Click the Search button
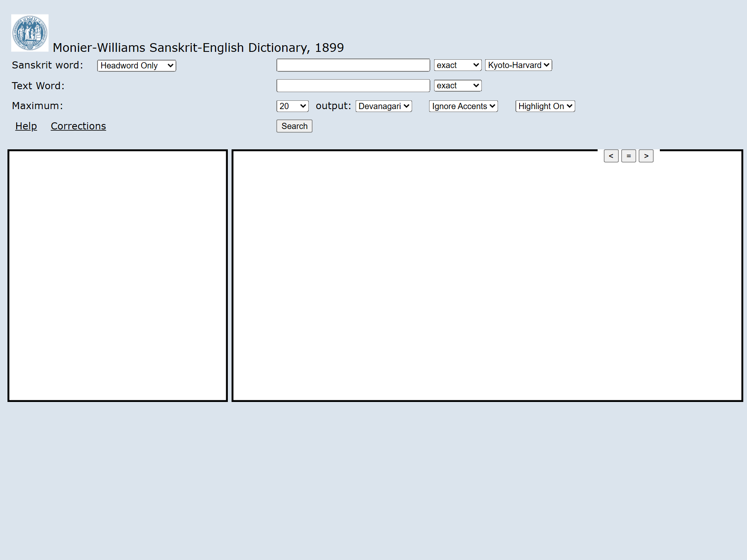This screenshot has height=560, width=747. (x=294, y=126)
